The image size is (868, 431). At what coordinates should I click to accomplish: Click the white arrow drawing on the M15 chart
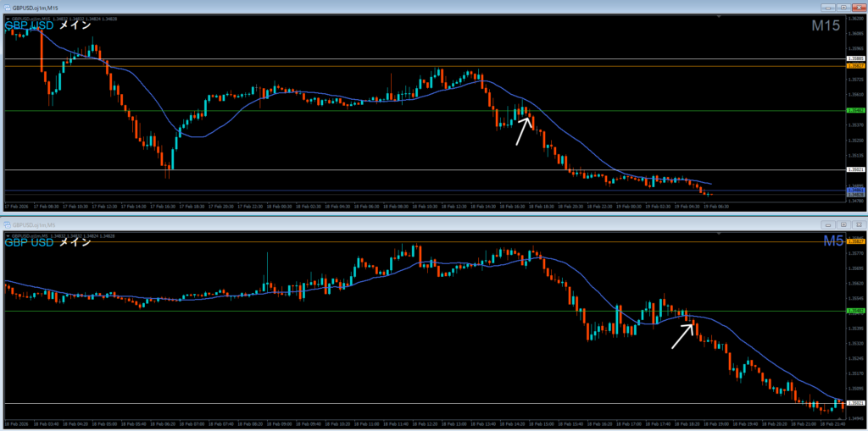[524, 131]
